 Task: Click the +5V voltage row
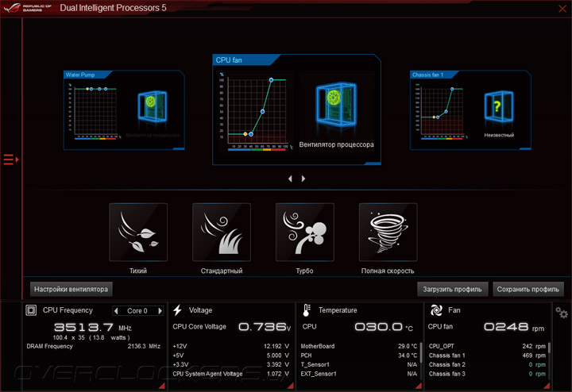231,355
